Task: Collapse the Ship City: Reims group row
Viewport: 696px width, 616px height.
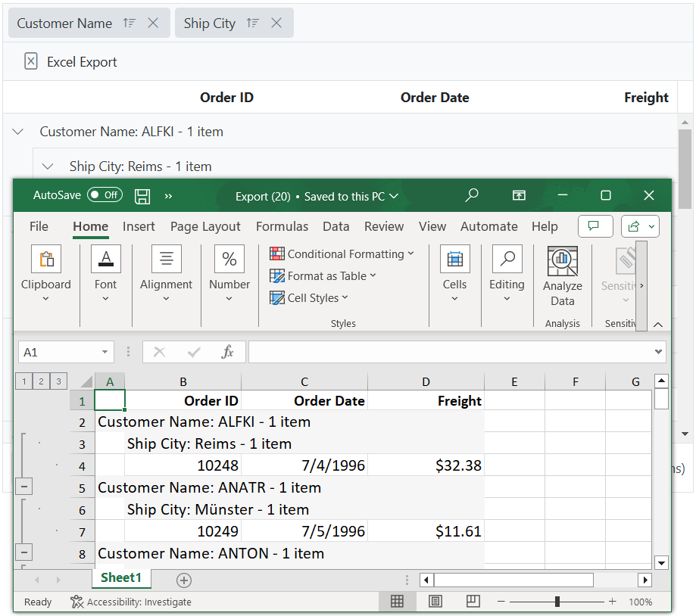Action: 48,166
